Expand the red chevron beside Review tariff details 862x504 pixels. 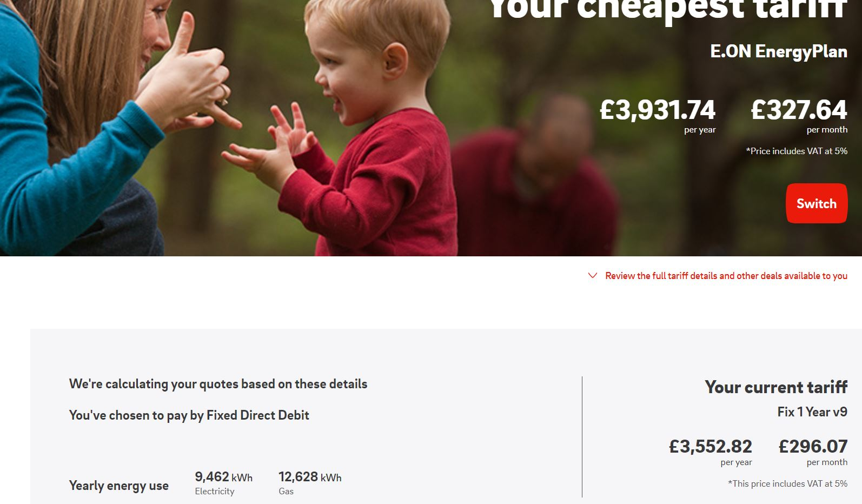pos(593,275)
